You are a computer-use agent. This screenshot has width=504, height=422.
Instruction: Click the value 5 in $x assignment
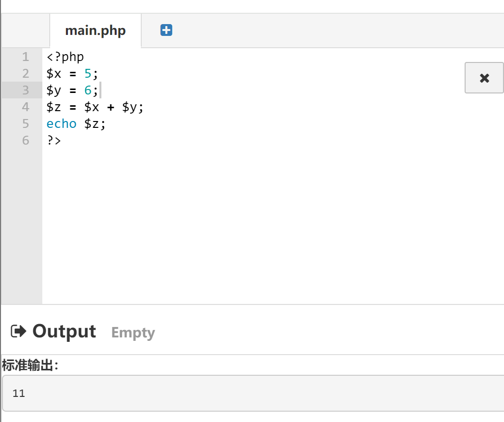(x=88, y=74)
